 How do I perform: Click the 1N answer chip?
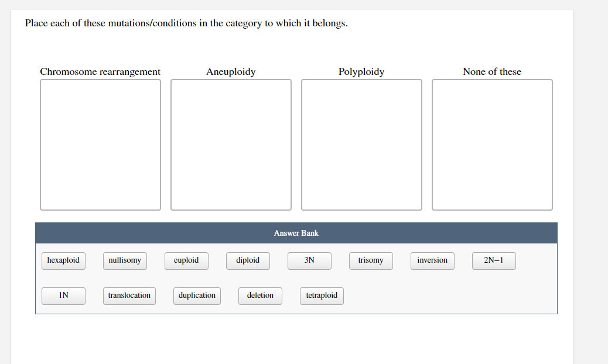(x=63, y=296)
